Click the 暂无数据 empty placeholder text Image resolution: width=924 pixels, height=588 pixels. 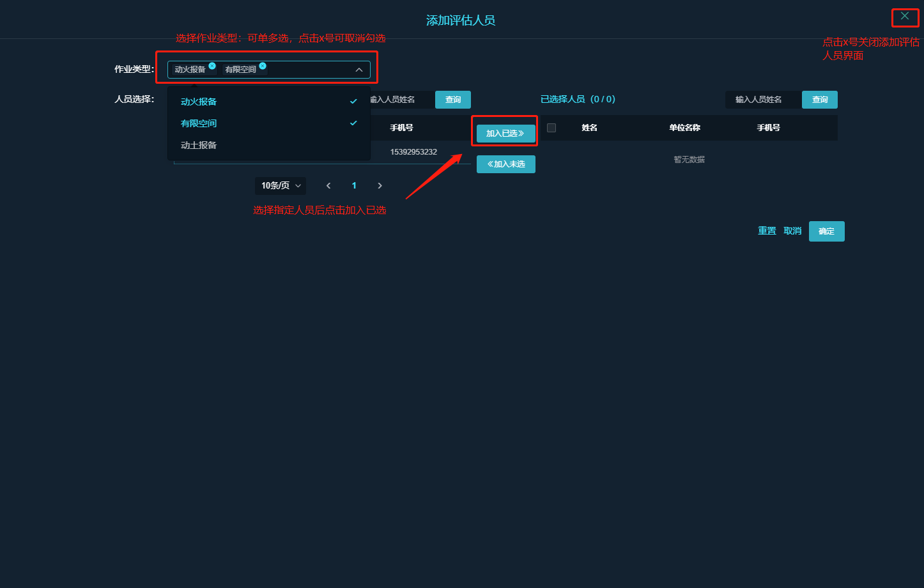pyautogui.click(x=689, y=160)
